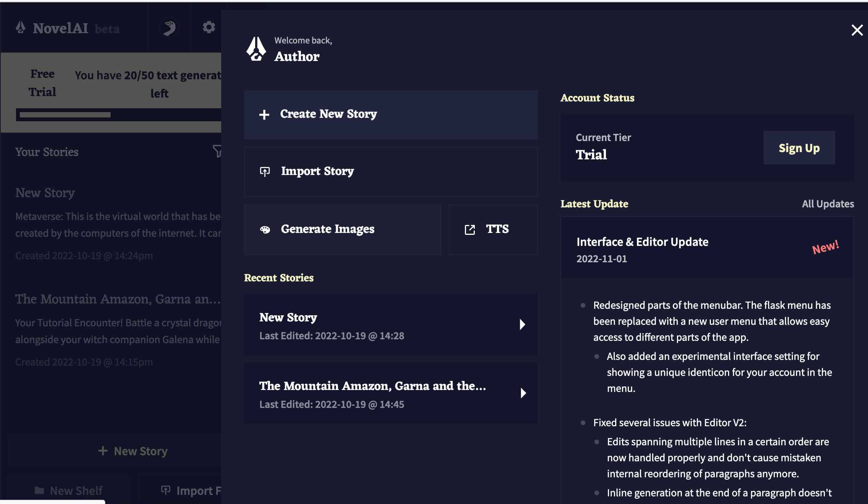
Task: Open The Mountain Amazon story arrow
Action: tap(521, 393)
